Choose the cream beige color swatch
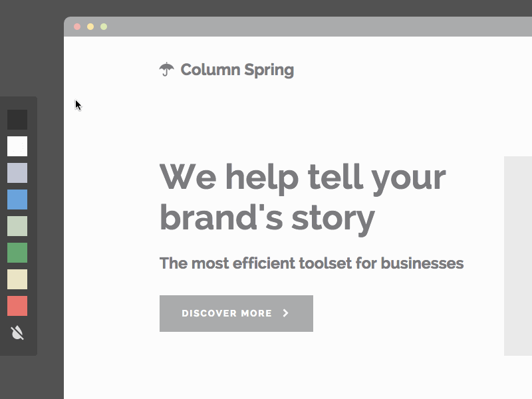This screenshot has height=399, width=532. [x=17, y=279]
